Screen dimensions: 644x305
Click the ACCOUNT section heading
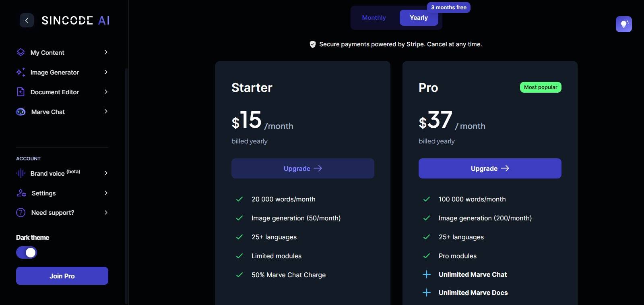(x=28, y=159)
